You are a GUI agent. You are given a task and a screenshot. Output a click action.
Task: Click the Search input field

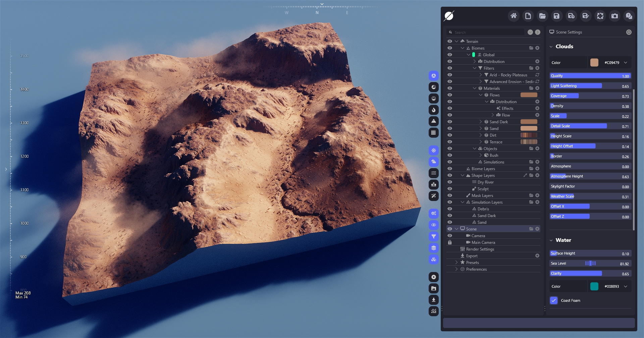(488, 32)
